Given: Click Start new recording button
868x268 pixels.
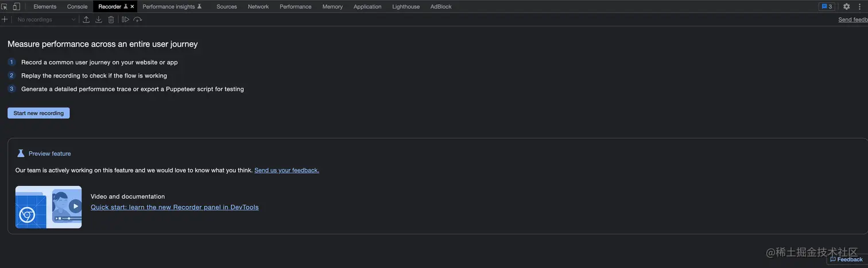Looking at the screenshot, I should (38, 113).
